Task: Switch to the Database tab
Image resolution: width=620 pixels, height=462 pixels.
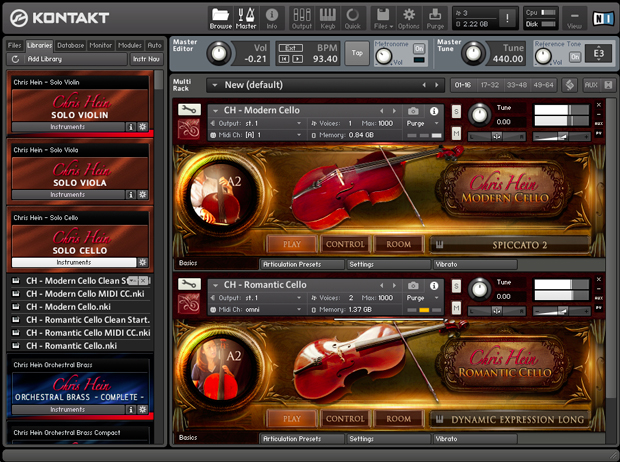Action: pos(70,45)
